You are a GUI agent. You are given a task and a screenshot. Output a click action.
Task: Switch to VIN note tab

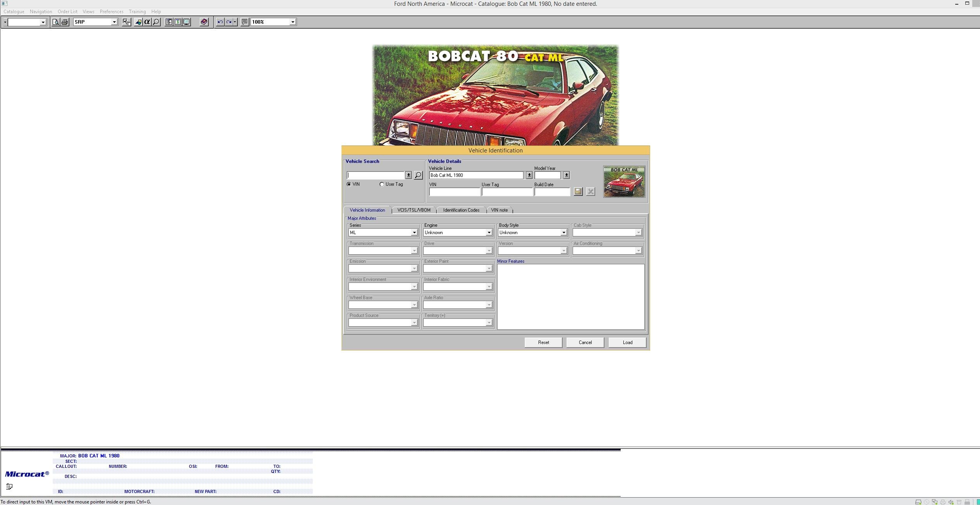click(499, 210)
